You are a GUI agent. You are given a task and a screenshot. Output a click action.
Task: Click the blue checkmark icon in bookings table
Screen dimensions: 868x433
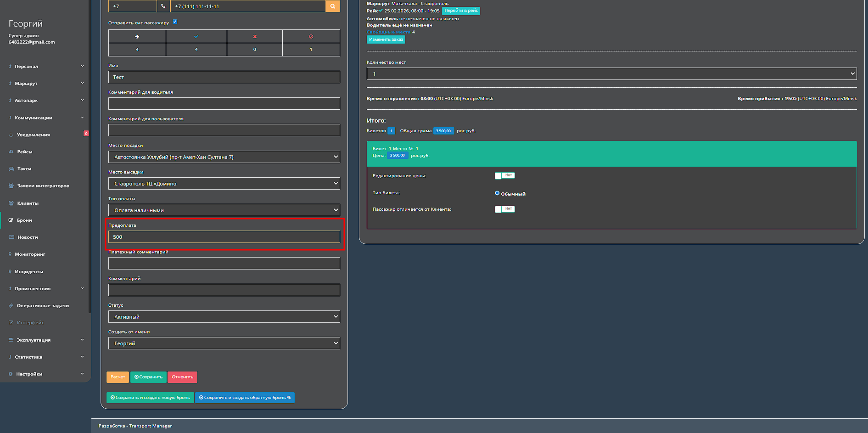[196, 36]
